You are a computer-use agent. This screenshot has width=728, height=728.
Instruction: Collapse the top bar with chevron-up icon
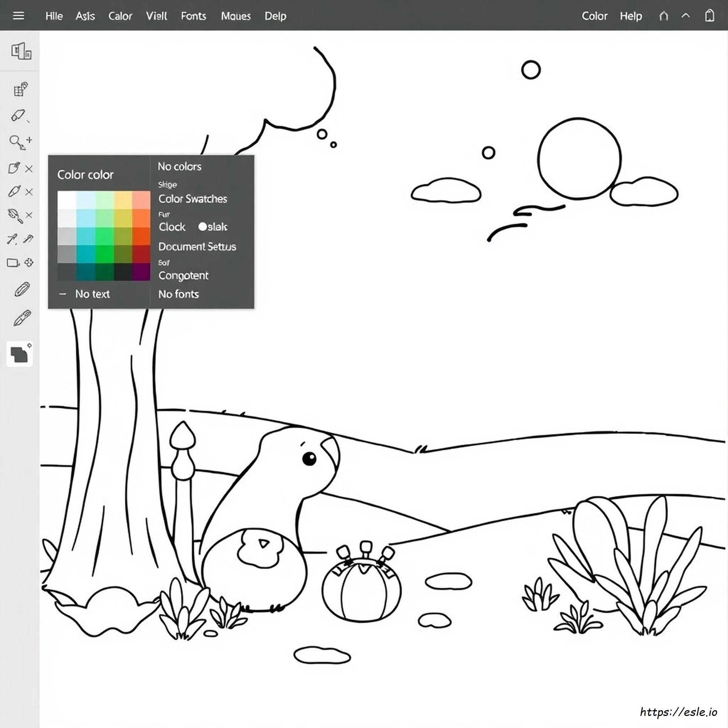click(x=686, y=16)
